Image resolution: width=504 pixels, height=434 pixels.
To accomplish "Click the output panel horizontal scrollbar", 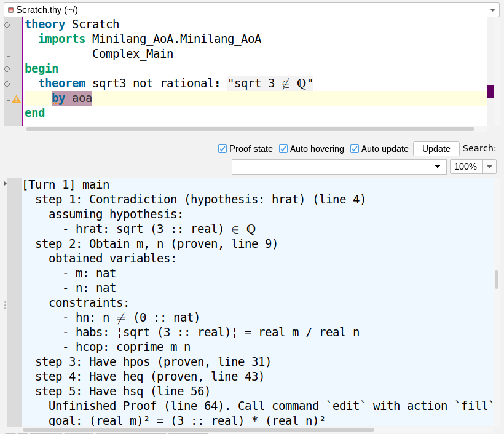I will pos(199,430).
